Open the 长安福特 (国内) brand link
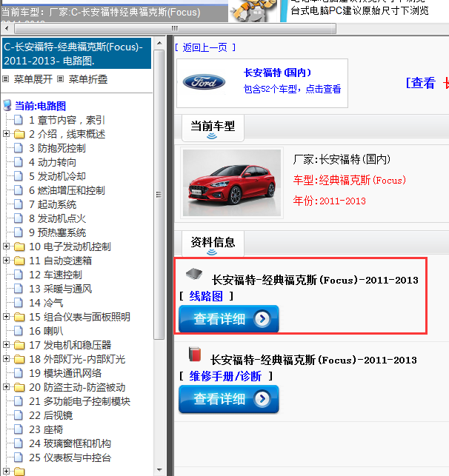The height and width of the screenshot is (476, 449). pos(277,73)
